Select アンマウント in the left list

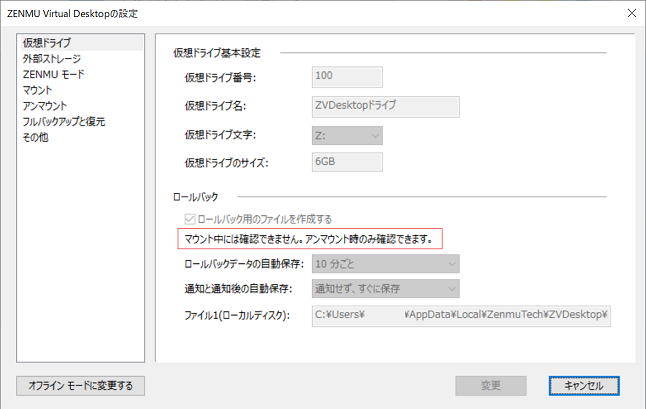tap(45, 106)
